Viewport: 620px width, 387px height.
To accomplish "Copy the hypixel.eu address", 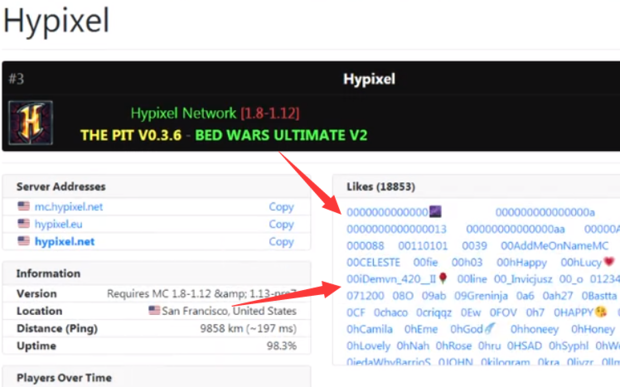I will point(281,224).
